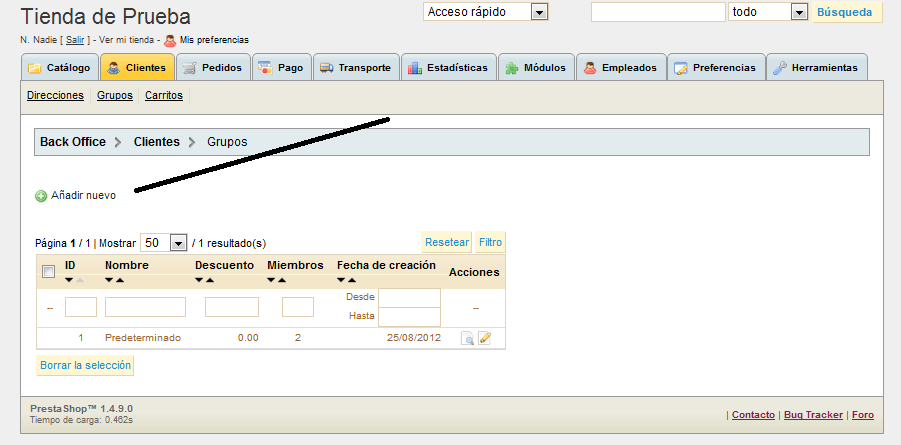Click Back Office in the breadcrumb
The image size is (901, 445).
(x=73, y=142)
